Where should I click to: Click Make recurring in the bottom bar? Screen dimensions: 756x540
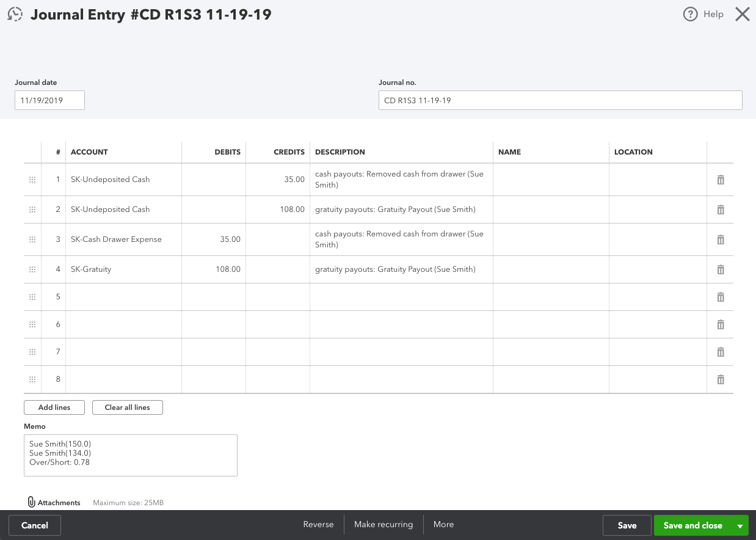point(383,525)
